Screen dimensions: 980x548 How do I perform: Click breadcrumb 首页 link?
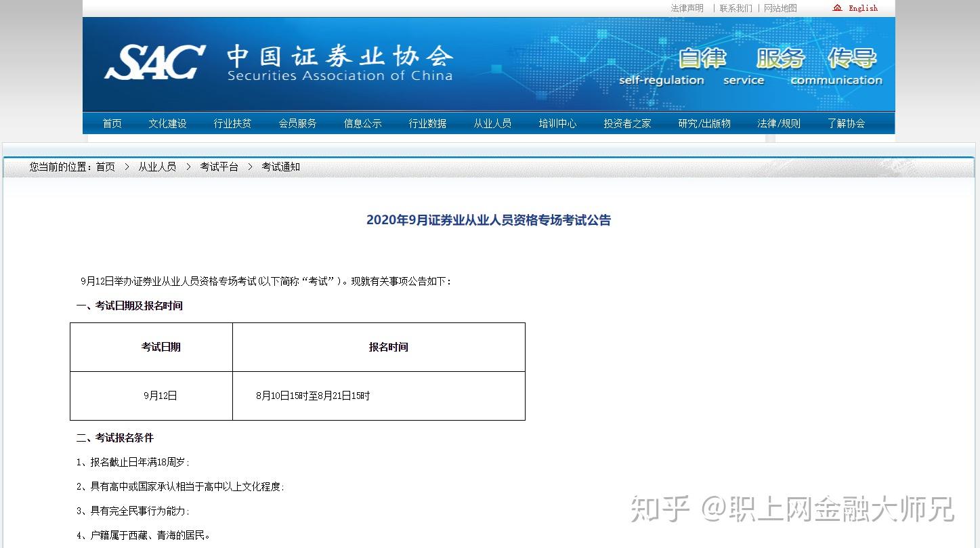point(106,167)
